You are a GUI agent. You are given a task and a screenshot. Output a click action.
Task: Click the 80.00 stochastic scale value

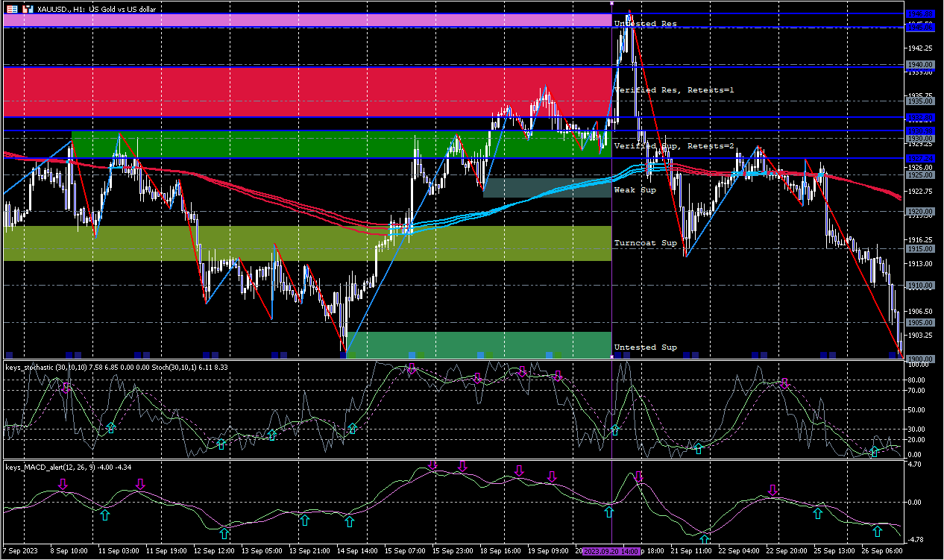(916, 380)
